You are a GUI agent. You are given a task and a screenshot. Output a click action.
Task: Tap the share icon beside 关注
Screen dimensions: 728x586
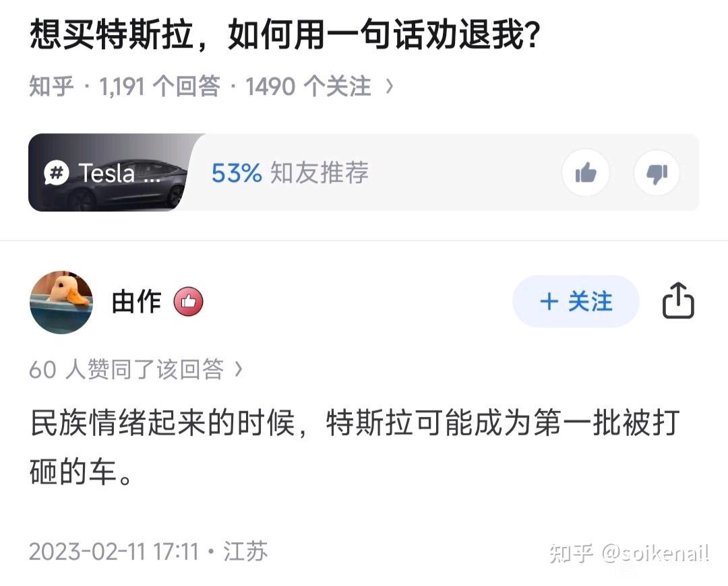coord(678,300)
